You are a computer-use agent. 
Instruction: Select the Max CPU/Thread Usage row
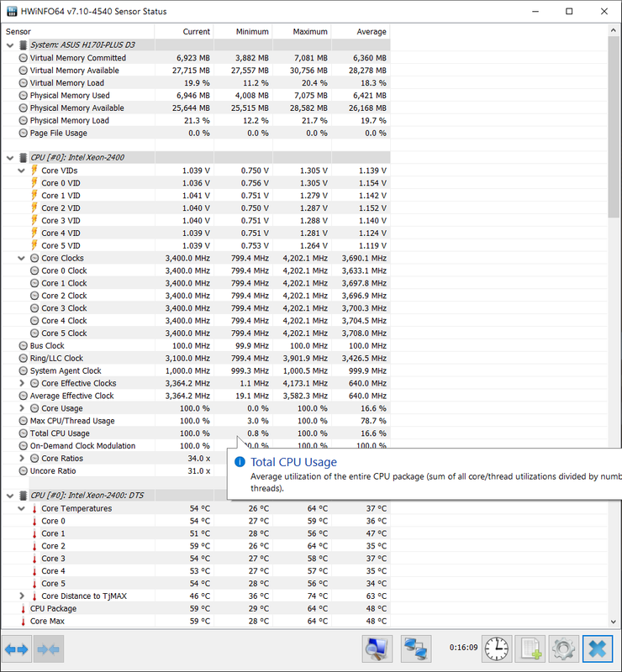pos(197,421)
